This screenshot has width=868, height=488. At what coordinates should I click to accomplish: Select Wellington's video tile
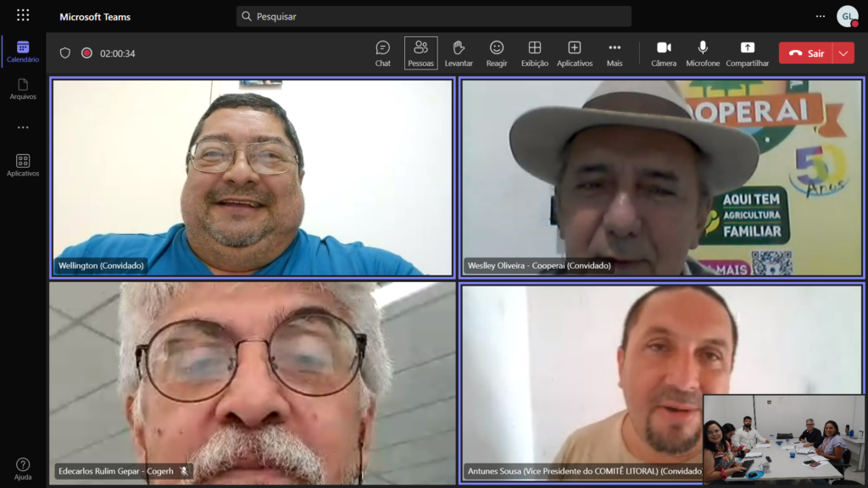pos(253,178)
